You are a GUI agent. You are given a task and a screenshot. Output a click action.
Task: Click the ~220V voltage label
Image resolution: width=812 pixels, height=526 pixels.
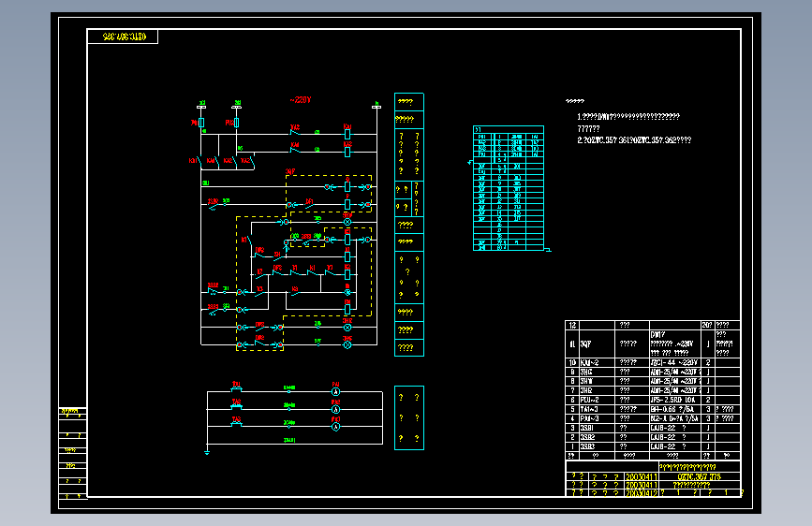pyautogui.click(x=301, y=100)
